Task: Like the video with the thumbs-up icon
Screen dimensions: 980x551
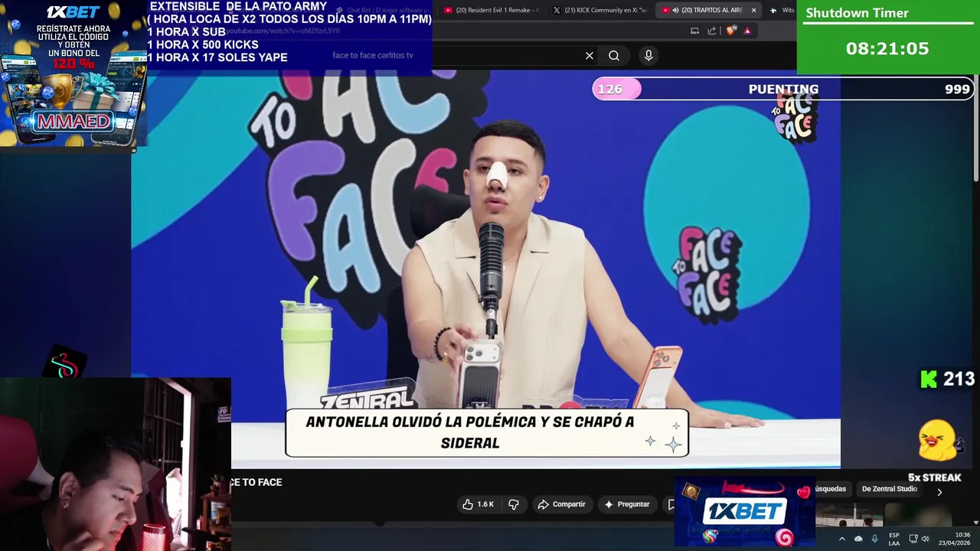Action: (x=468, y=504)
